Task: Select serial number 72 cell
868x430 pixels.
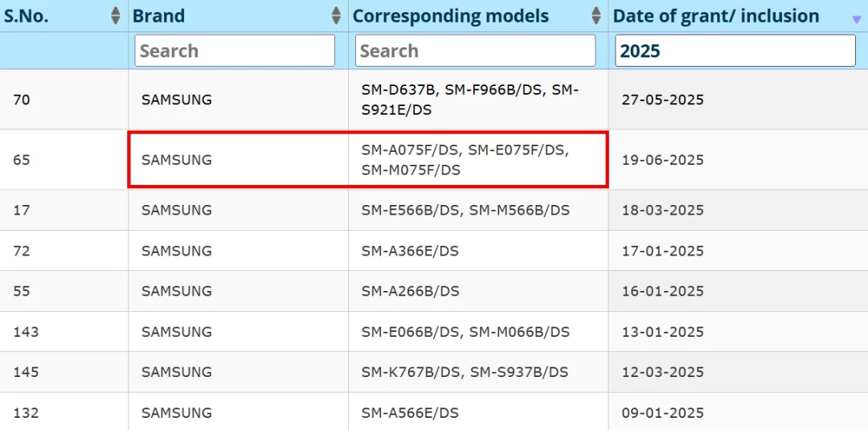Action: (64, 251)
